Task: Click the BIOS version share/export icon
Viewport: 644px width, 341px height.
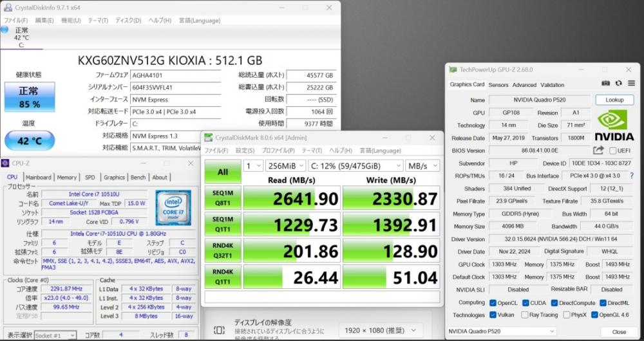Action: pyautogui.click(x=599, y=150)
